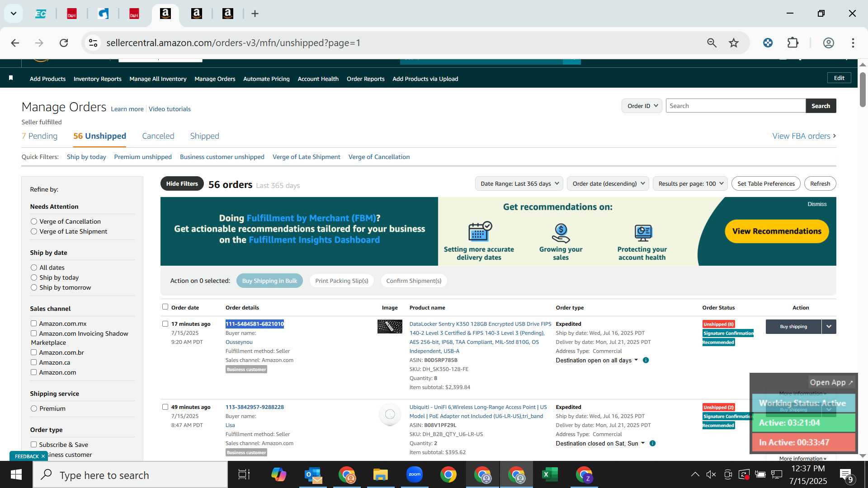Click Set Table Preferences button
The height and width of the screenshot is (488, 868).
coord(766,183)
